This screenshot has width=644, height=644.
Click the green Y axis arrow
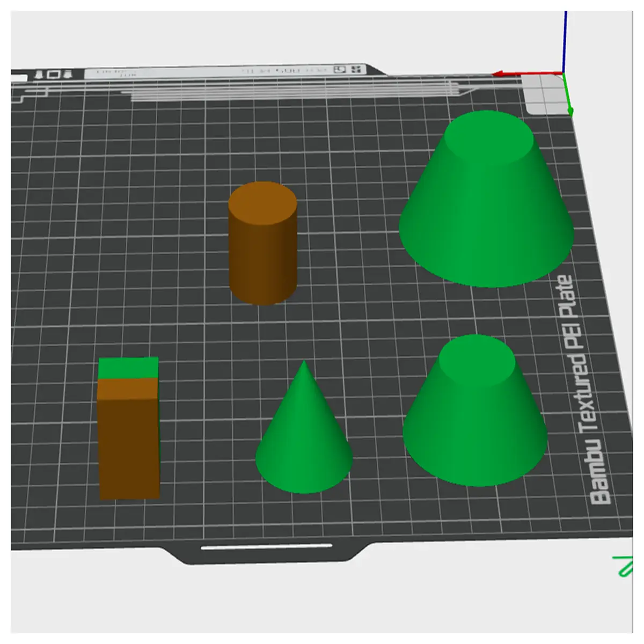pyautogui.click(x=567, y=94)
